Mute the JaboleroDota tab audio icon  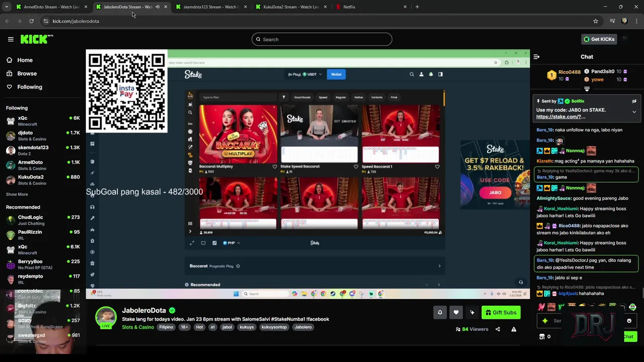point(157,7)
